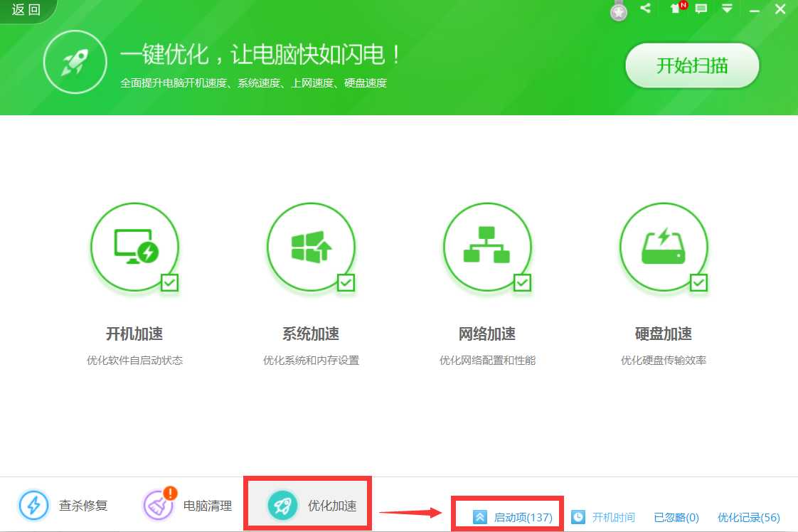Uncheck the 系统加速 checkbox
The width and height of the screenshot is (798, 532).
(x=346, y=282)
